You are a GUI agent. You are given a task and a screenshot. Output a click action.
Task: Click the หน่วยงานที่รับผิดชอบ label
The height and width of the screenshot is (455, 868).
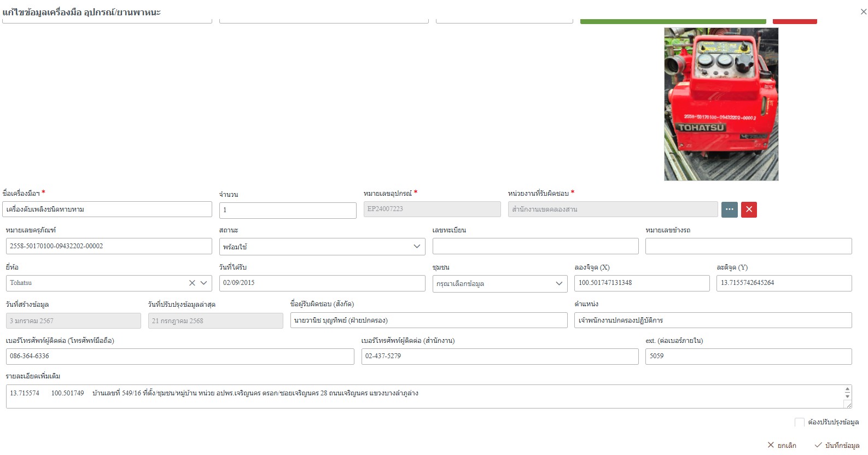click(538, 194)
